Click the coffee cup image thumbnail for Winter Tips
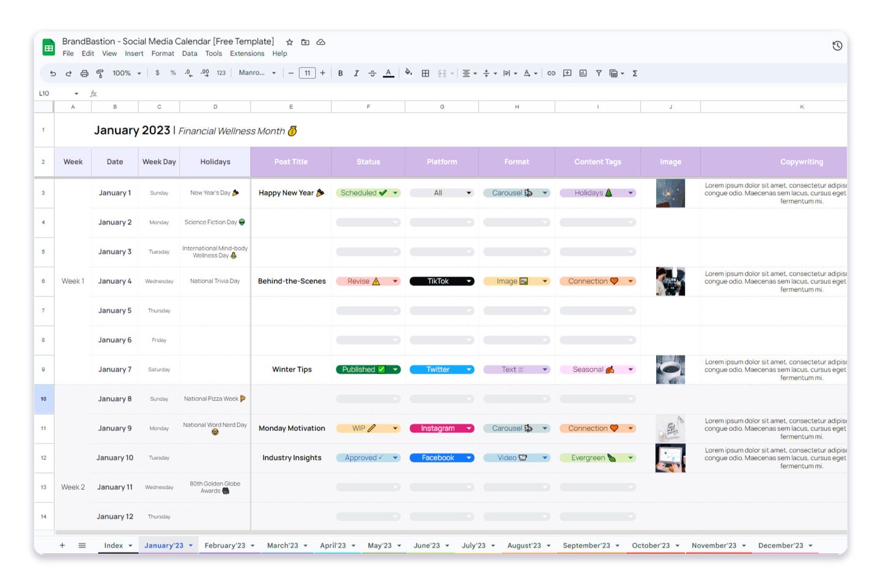The width and height of the screenshot is (883, 588). pyautogui.click(x=670, y=369)
